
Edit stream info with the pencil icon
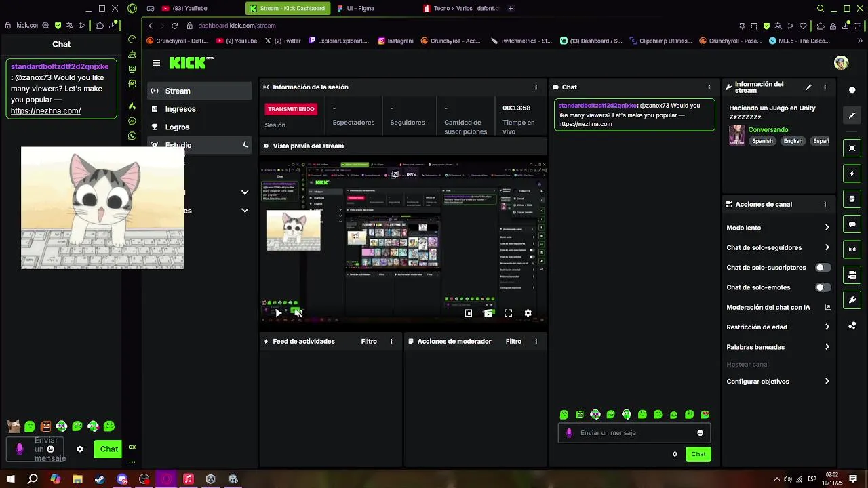point(808,87)
